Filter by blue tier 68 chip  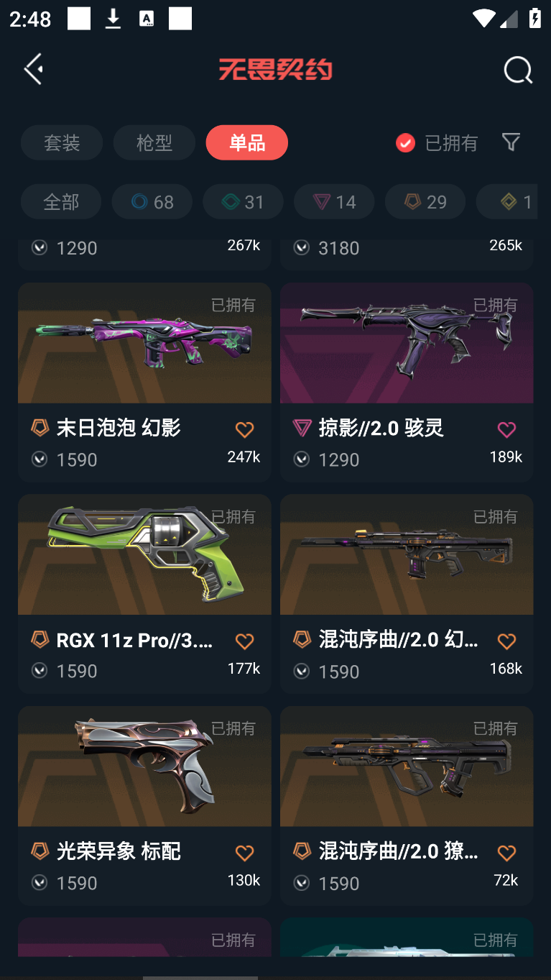tap(152, 202)
